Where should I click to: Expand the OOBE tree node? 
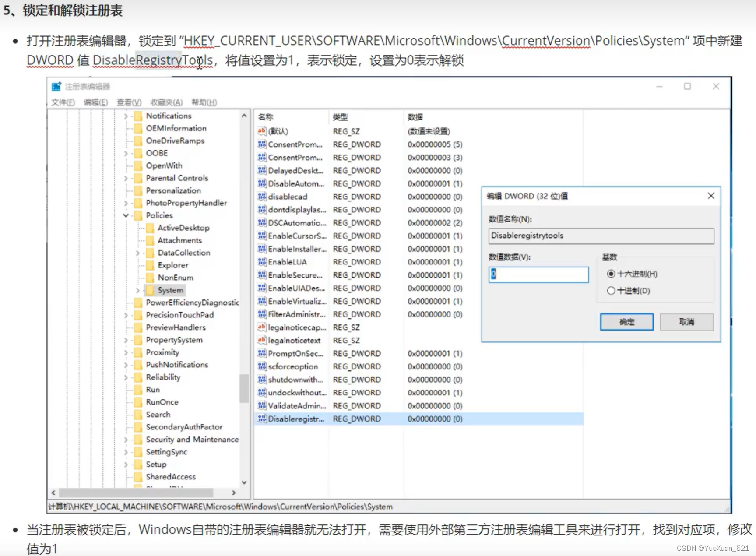(126, 153)
